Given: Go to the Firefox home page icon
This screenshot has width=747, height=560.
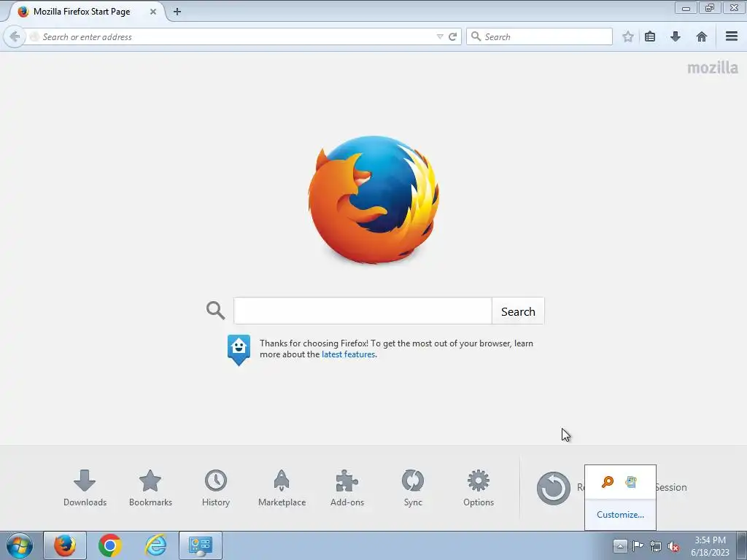Looking at the screenshot, I should click(x=701, y=36).
